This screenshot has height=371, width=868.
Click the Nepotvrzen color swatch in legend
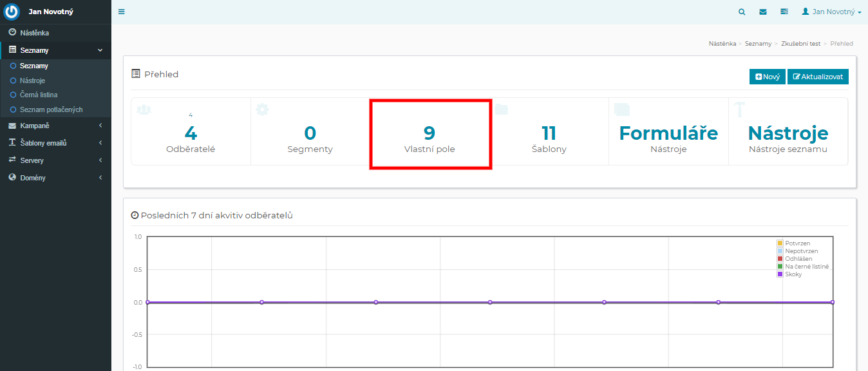point(780,251)
